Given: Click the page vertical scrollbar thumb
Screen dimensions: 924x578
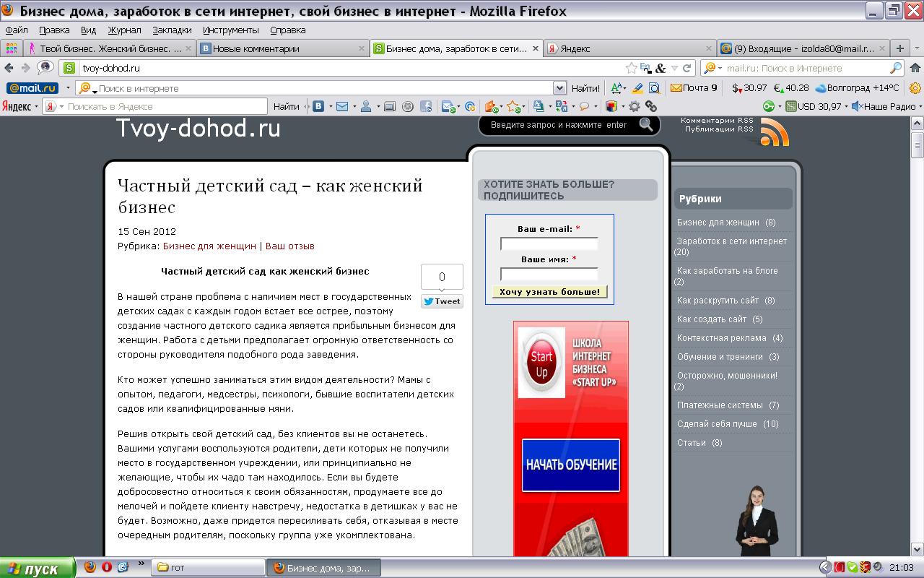Looking at the screenshot, I should click(918, 144).
